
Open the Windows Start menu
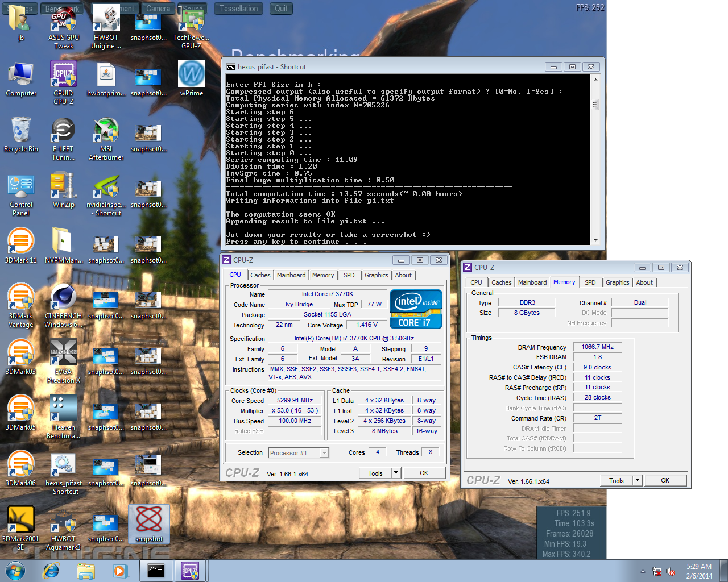pyautogui.click(x=15, y=571)
